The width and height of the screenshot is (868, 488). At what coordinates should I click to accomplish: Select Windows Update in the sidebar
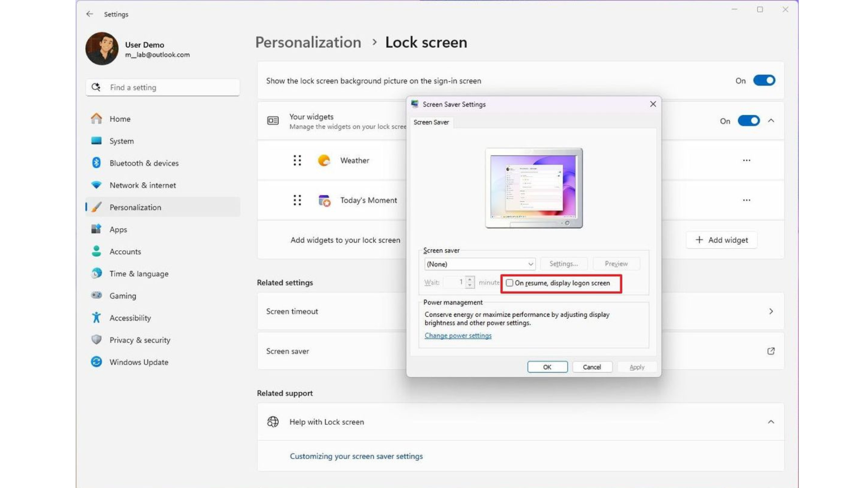click(x=138, y=362)
